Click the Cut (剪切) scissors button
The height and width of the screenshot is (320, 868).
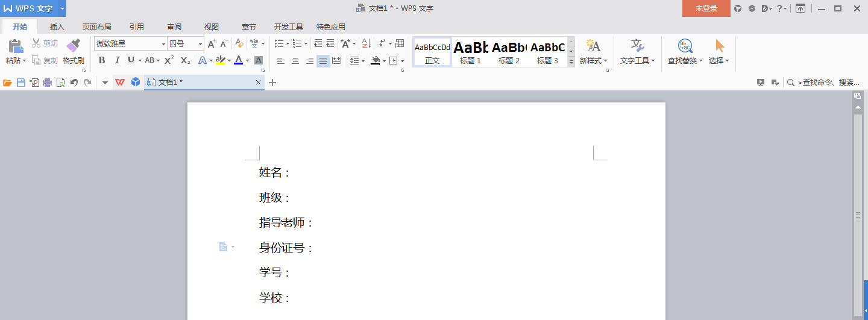pyautogui.click(x=45, y=43)
